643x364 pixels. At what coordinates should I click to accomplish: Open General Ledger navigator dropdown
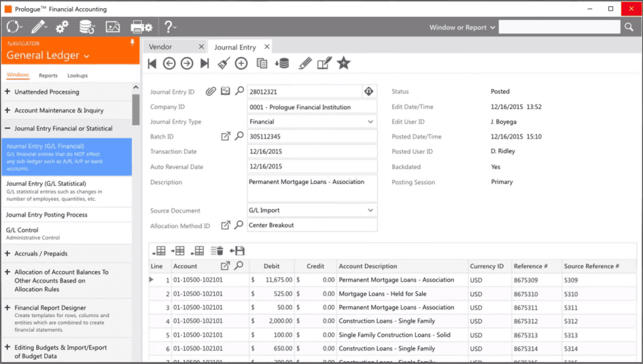(48, 56)
